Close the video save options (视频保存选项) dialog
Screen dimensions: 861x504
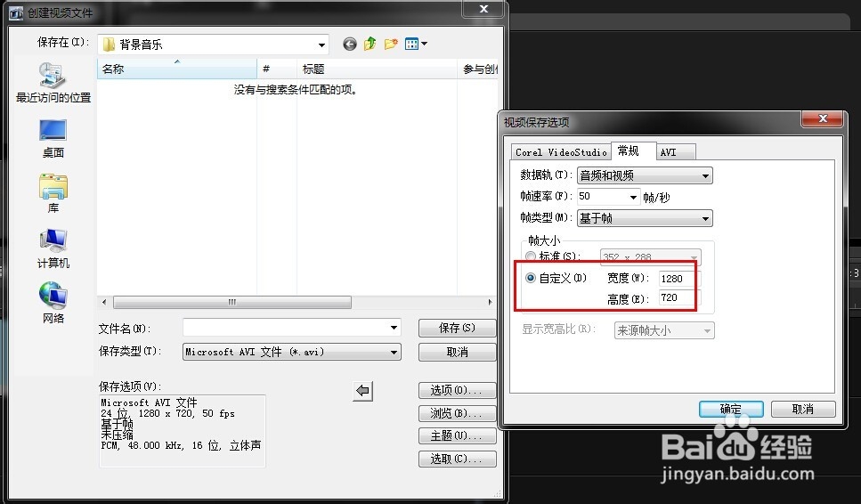pos(822,118)
